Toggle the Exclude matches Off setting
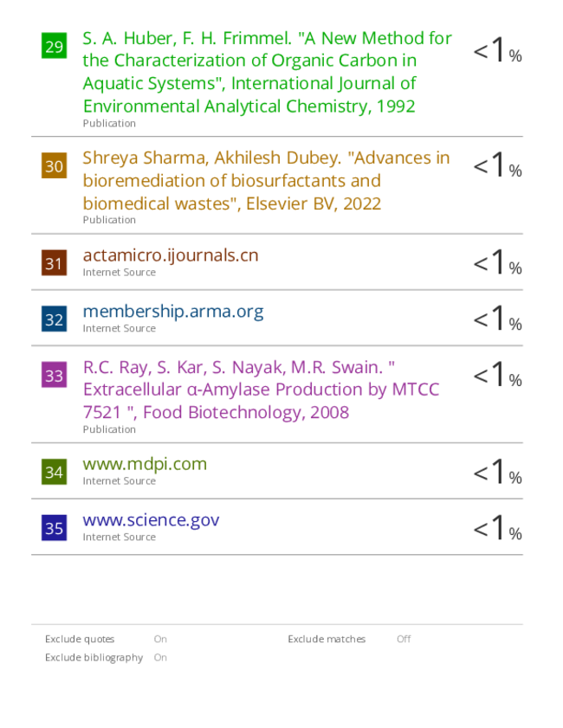Screen dimensions: 563x728 click(x=404, y=639)
